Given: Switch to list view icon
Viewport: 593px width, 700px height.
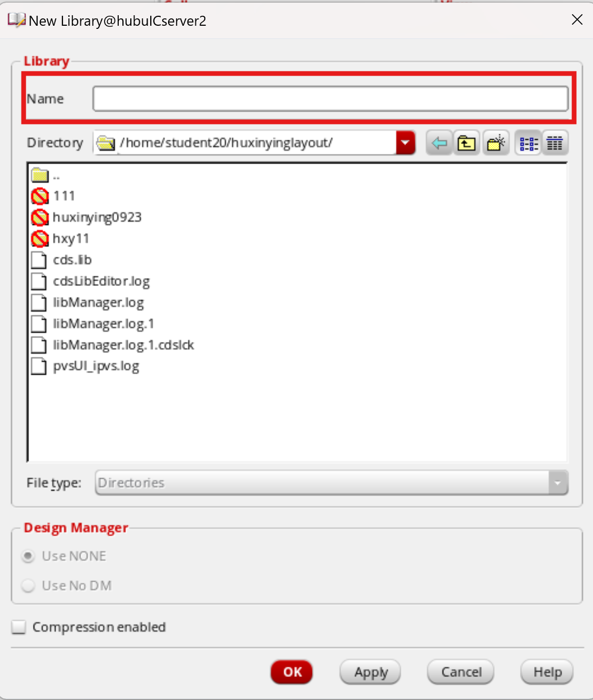Looking at the screenshot, I should [x=528, y=143].
